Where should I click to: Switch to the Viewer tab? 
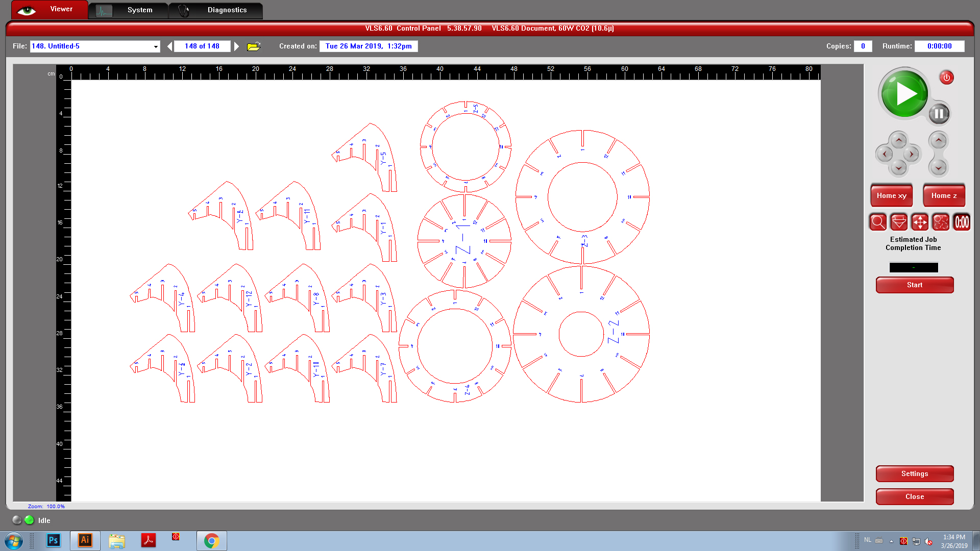[49, 10]
